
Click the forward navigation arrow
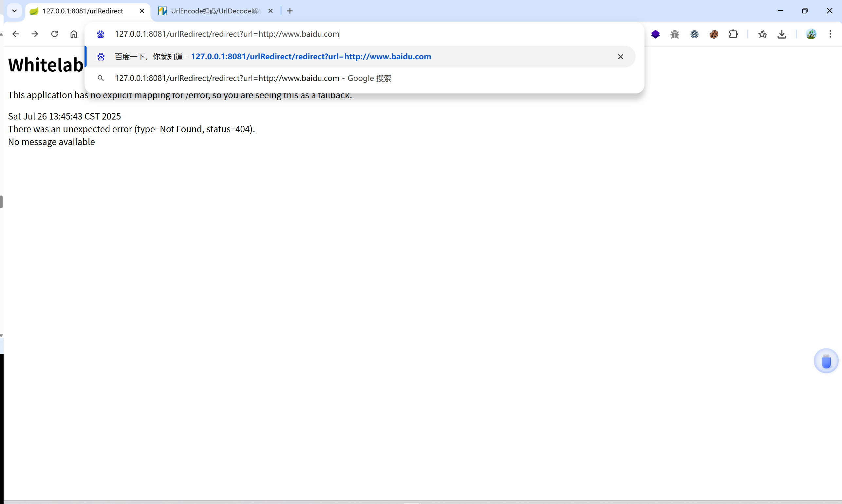click(35, 34)
